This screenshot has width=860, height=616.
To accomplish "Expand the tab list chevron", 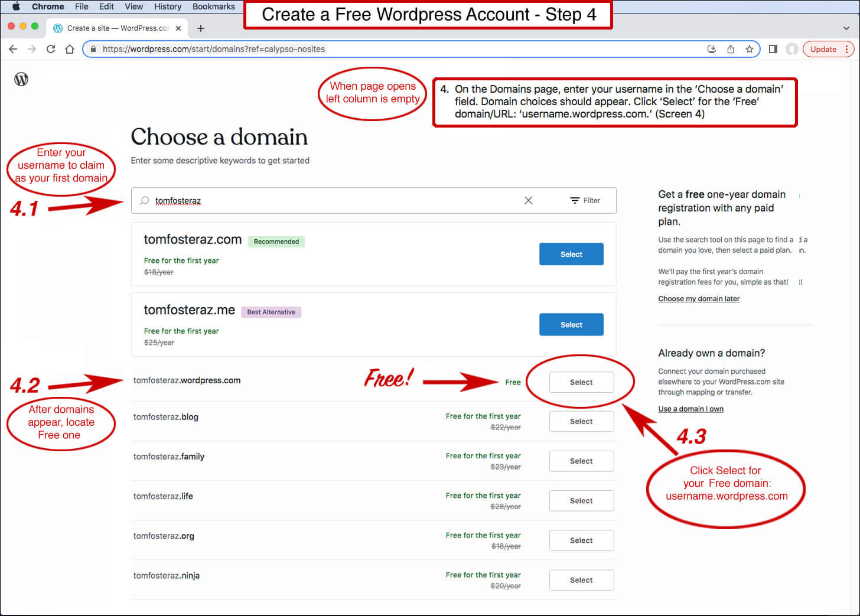I will tap(846, 28).
